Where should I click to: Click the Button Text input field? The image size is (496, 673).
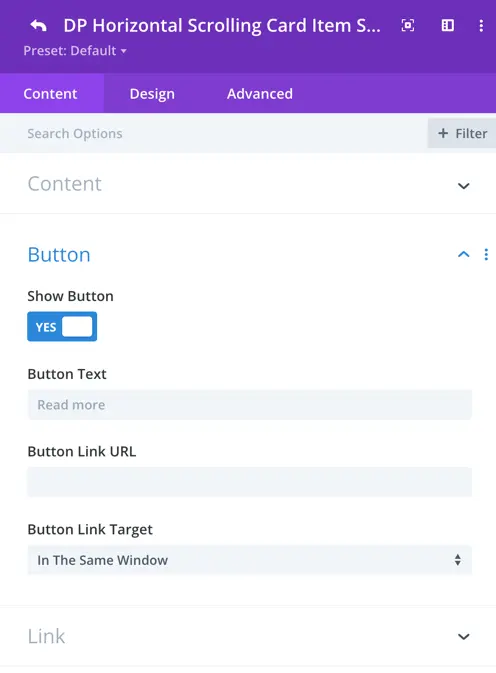(x=250, y=404)
